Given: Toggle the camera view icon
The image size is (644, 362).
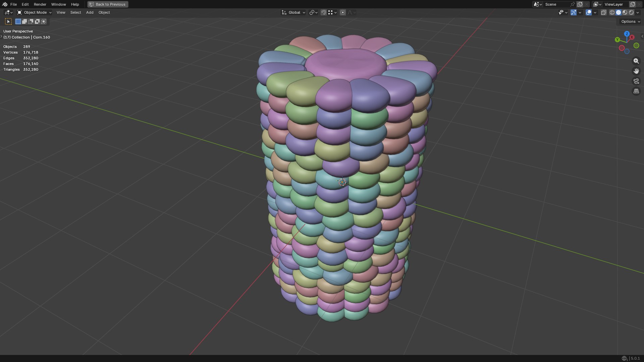Looking at the screenshot, I should tap(636, 81).
